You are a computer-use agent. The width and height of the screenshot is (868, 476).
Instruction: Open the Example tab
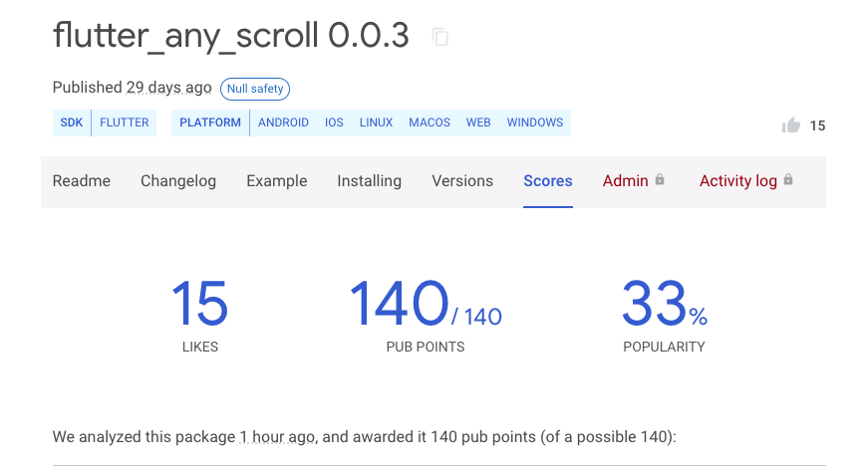(x=277, y=181)
